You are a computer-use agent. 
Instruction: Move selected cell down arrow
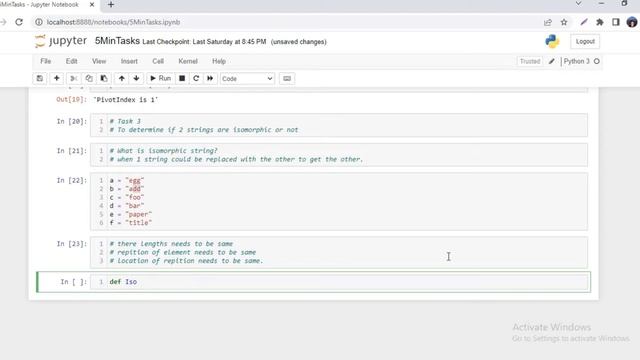pos(136,78)
